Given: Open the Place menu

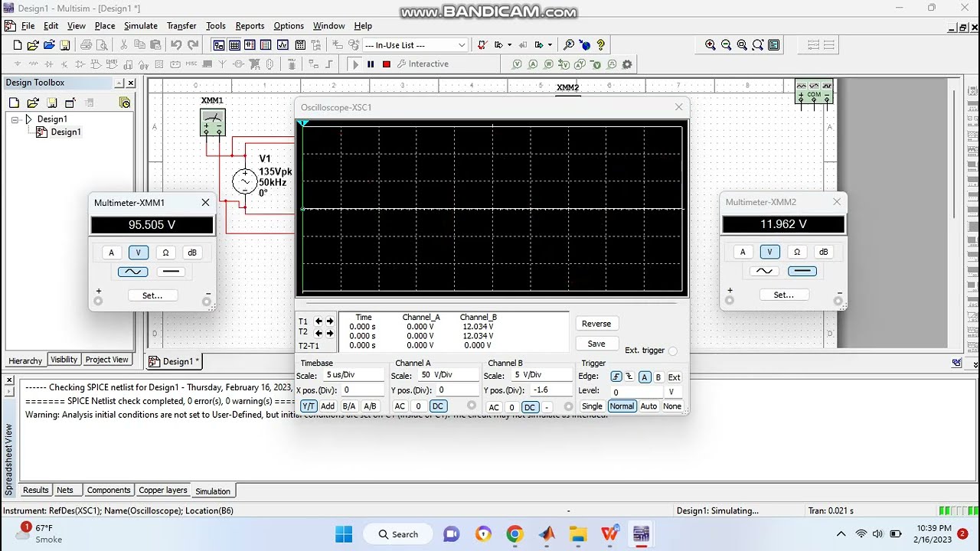Looking at the screenshot, I should (x=105, y=26).
